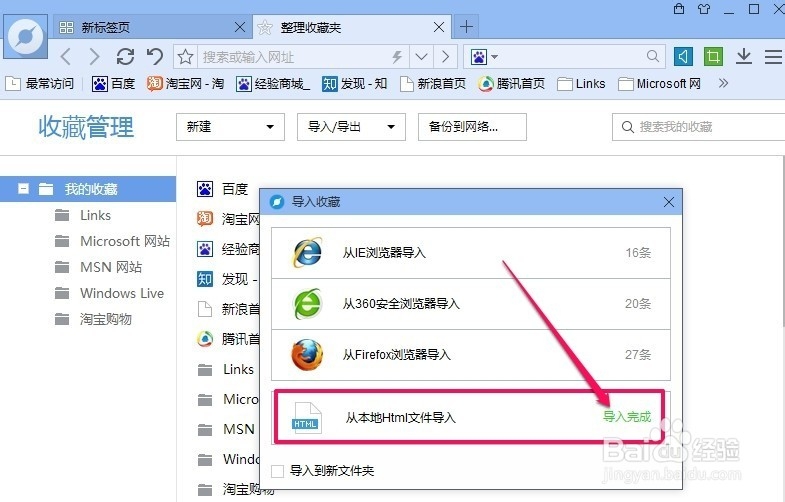Click the 百度 entry in favorites list
The image size is (785, 502).
click(x=223, y=189)
